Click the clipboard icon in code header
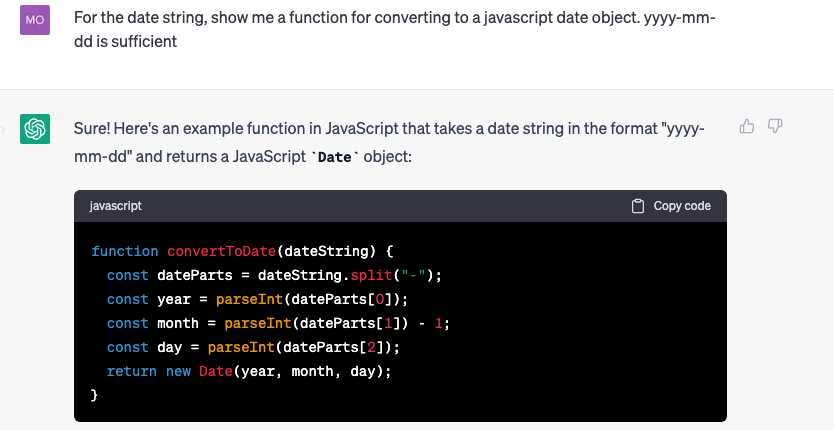Screen dimensions: 834x430 [638, 206]
